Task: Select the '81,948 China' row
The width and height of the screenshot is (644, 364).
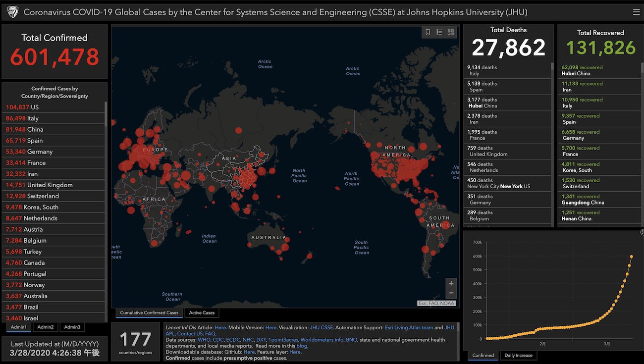Action: (x=54, y=129)
